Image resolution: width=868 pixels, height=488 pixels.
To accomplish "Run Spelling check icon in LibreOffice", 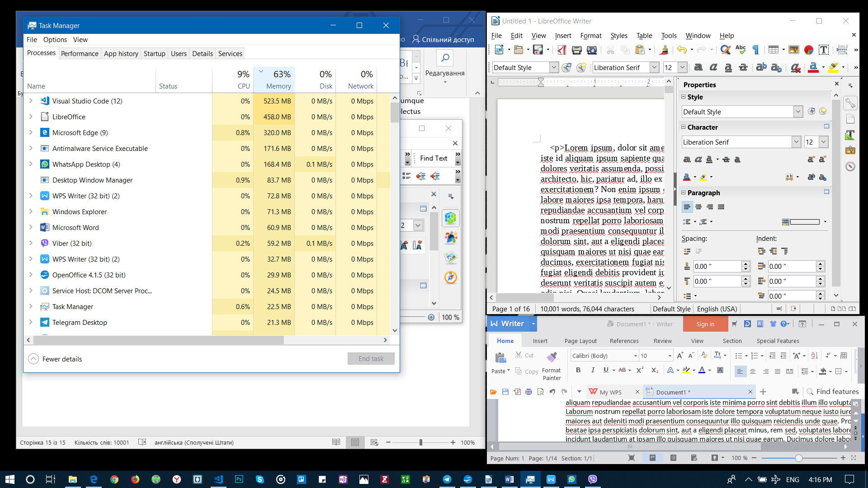I will click(741, 50).
